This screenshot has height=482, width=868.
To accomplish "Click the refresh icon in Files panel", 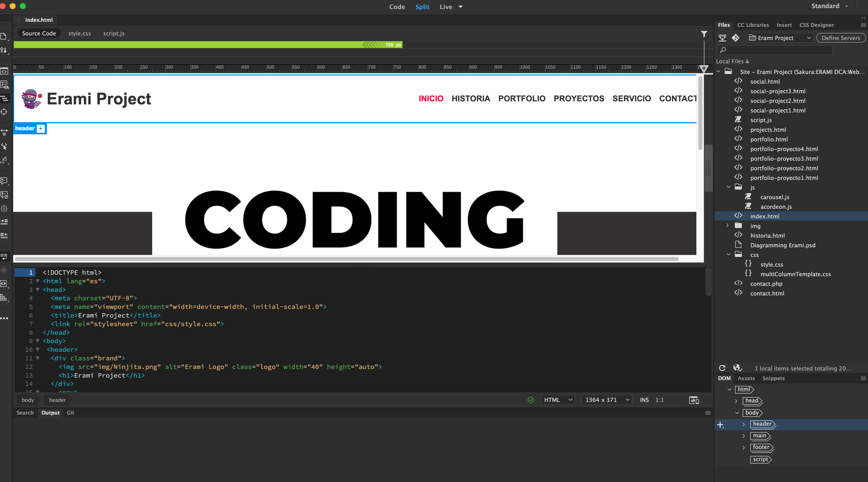I will [722, 368].
